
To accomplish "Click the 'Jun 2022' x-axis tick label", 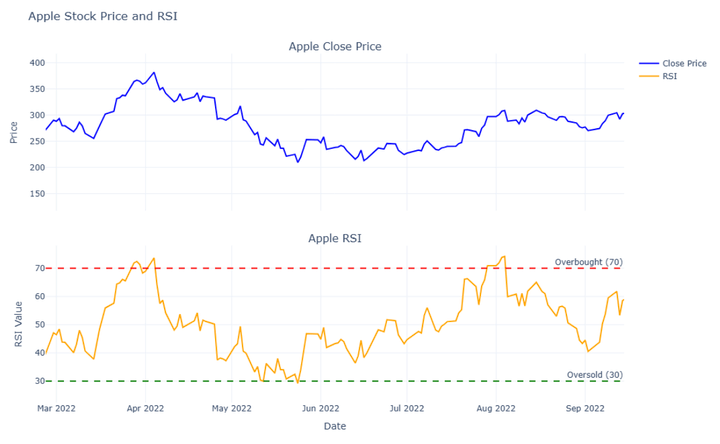I will tap(321, 408).
